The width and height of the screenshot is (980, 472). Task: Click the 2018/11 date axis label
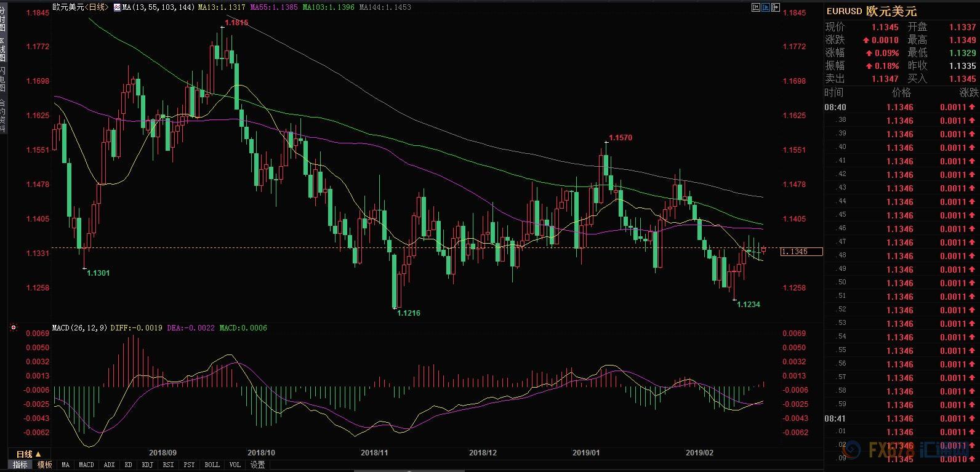click(374, 453)
